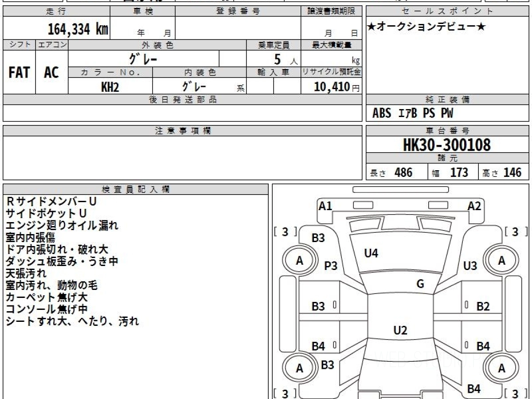The width and height of the screenshot is (532, 399).
Task: Click the 輸入車 header
Action: (x=274, y=72)
